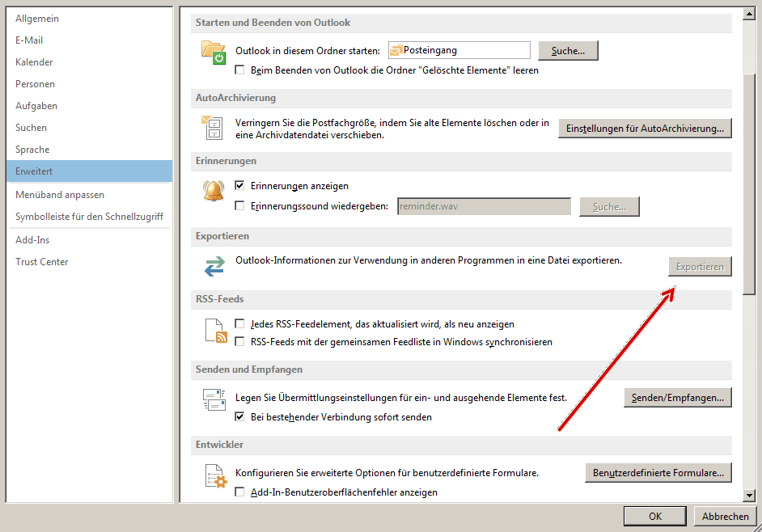Click the "Starten und Beenden von Outlook" heading

pyautogui.click(x=273, y=23)
